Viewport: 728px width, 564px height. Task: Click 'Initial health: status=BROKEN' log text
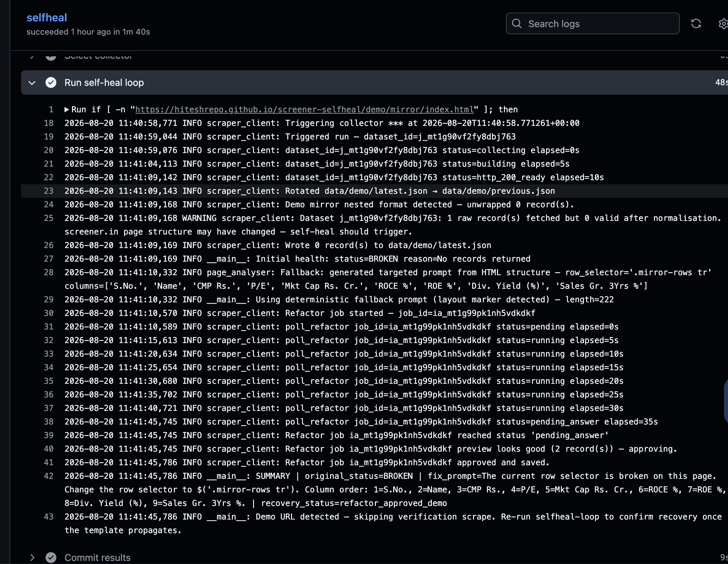(327, 259)
